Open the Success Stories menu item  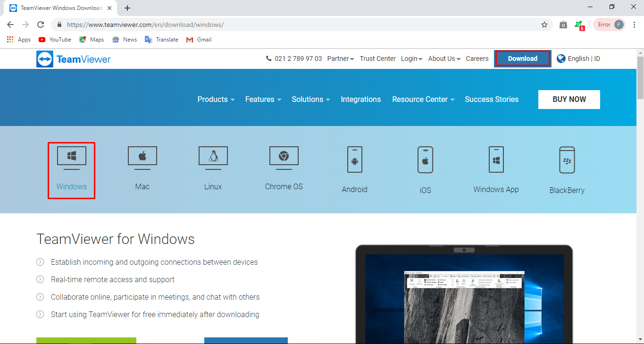tap(492, 99)
